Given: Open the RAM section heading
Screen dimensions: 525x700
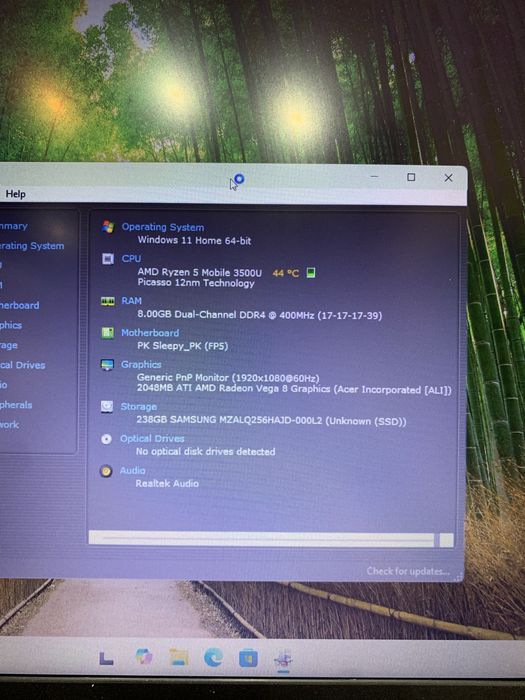Looking at the screenshot, I should (131, 301).
